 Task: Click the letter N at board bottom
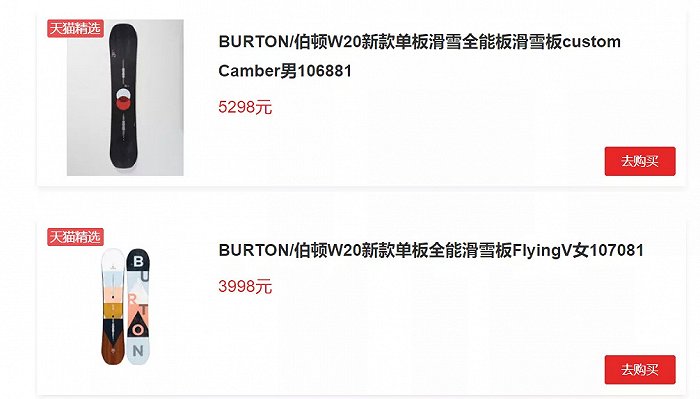[138, 351]
